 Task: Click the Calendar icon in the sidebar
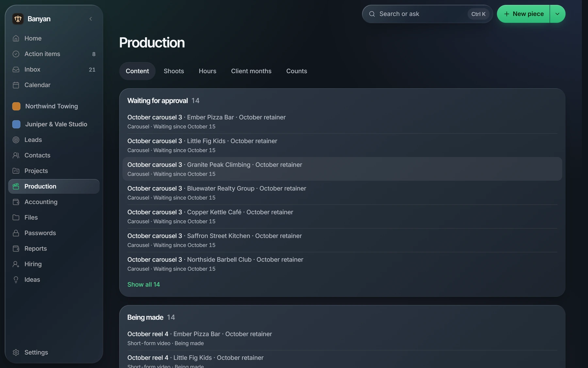point(16,85)
